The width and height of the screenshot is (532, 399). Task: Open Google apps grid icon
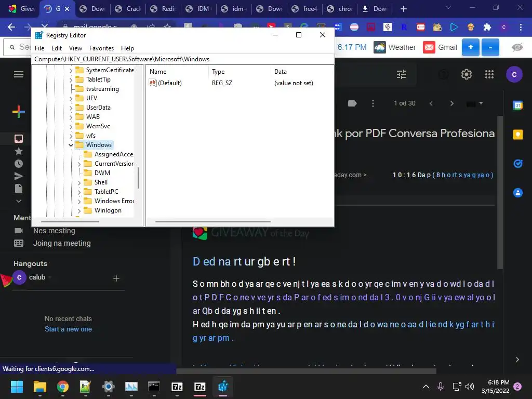tap(489, 74)
